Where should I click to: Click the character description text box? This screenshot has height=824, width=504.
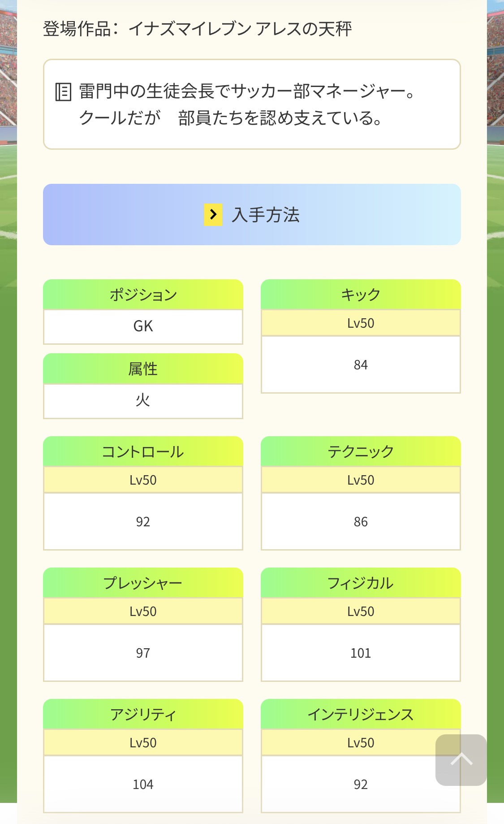click(x=252, y=104)
